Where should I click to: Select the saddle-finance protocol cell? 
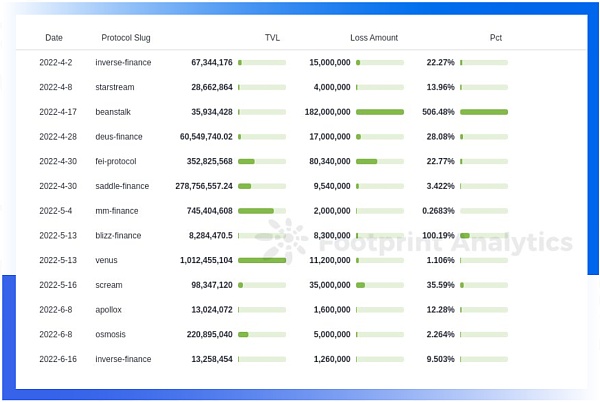click(x=122, y=186)
